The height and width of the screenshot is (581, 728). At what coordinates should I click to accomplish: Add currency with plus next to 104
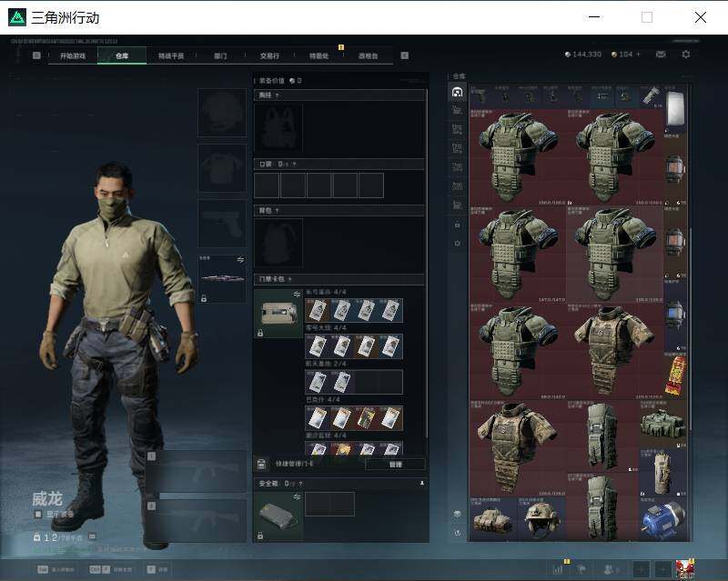click(639, 55)
